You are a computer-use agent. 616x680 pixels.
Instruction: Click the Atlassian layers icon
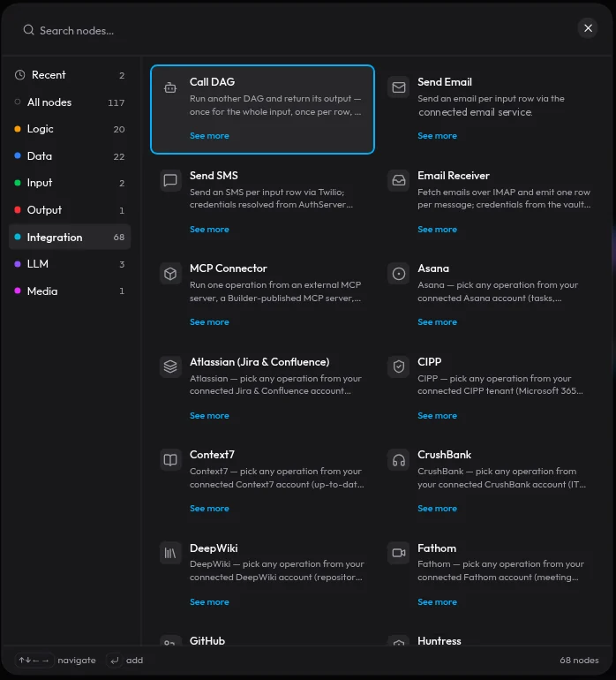pos(170,366)
